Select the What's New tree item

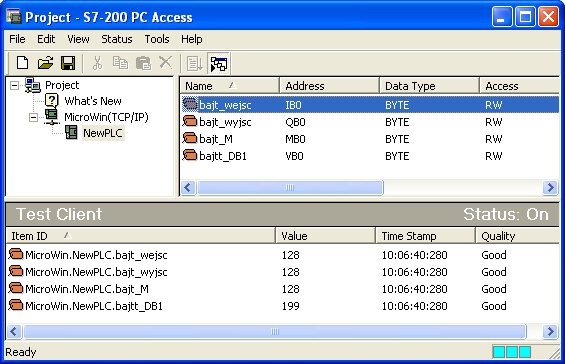[x=93, y=101]
